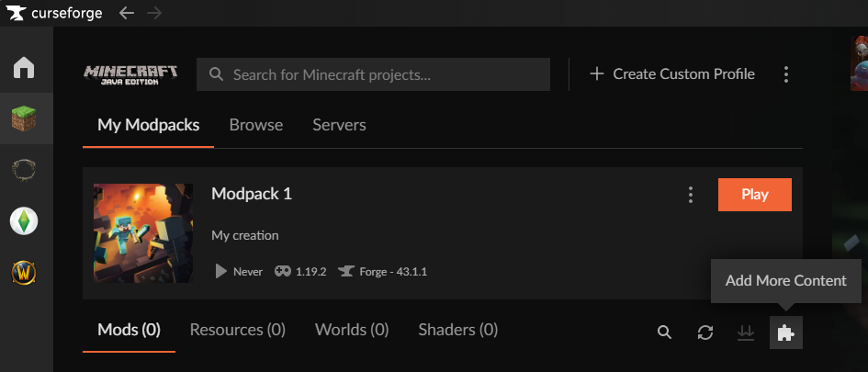Click the CurseForge logo in title bar
The width and height of the screenshot is (868, 372).
coord(16,13)
